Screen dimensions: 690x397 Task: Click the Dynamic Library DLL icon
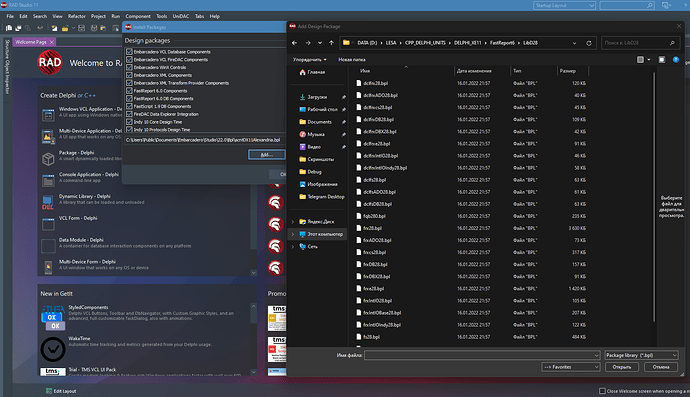coord(48,202)
